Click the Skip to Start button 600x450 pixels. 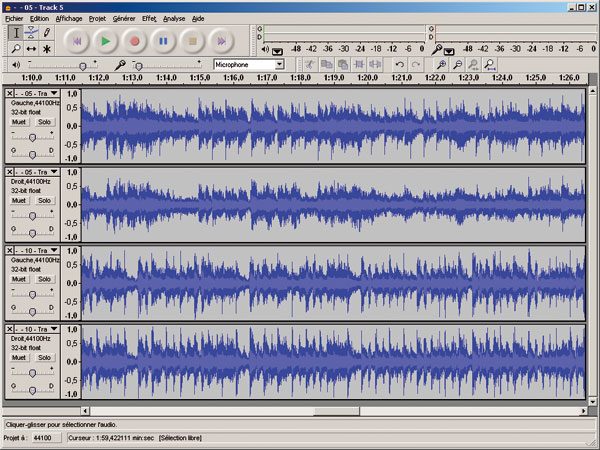click(x=76, y=41)
